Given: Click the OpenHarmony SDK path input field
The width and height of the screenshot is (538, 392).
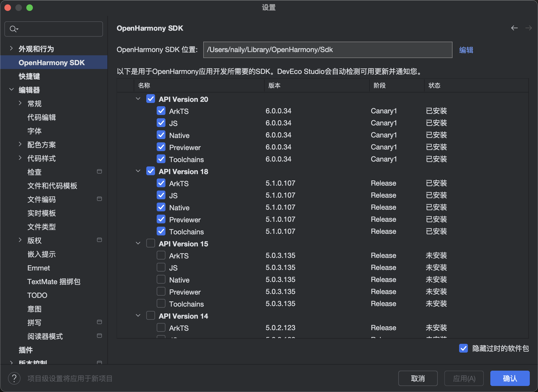Looking at the screenshot, I should 327,50.
